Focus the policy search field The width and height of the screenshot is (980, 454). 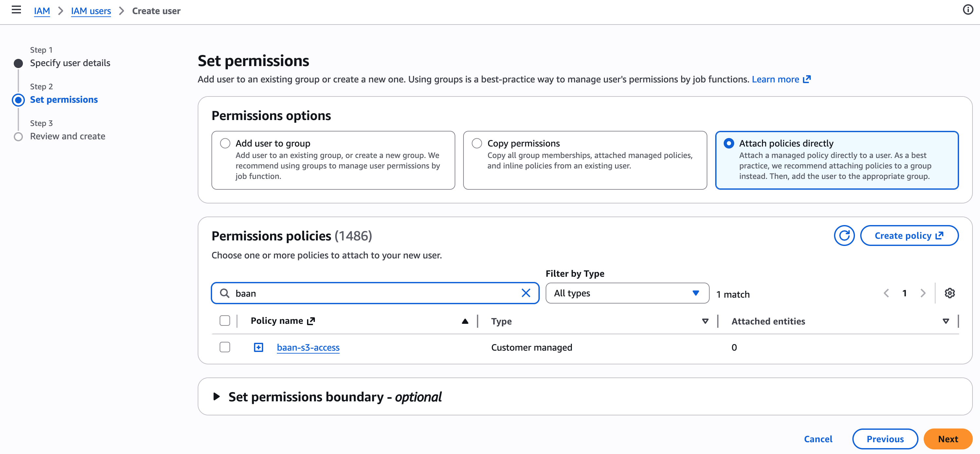click(x=375, y=293)
